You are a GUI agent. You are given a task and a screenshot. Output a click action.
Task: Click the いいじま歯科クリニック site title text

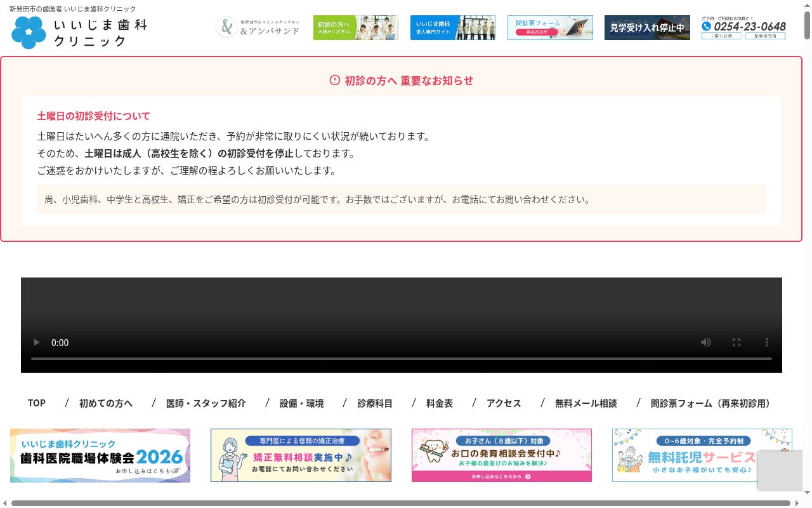click(x=100, y=33)
